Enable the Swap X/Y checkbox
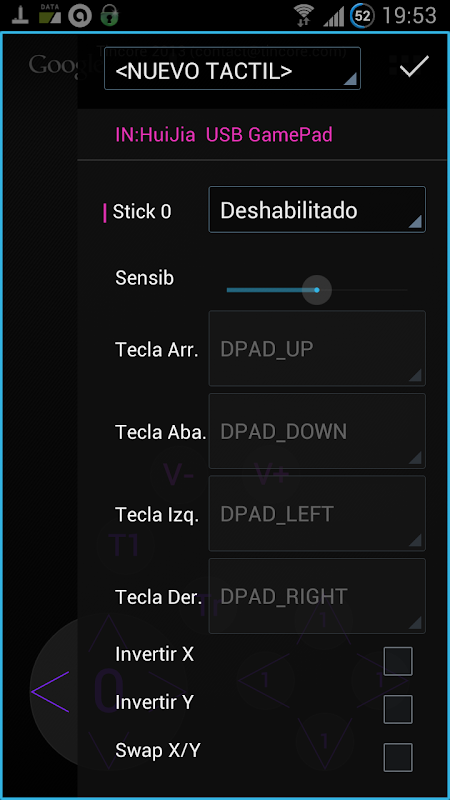The image size is (450, 800). [398, 757]
